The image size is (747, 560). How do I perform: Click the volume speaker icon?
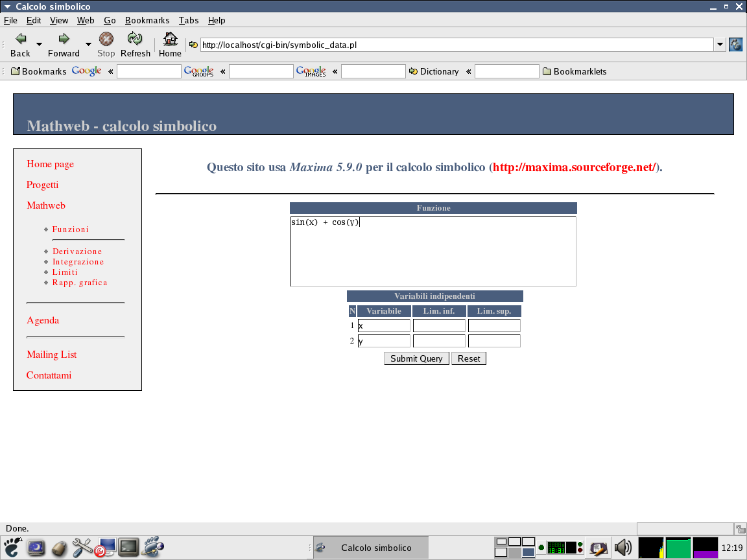pos(622,548)
